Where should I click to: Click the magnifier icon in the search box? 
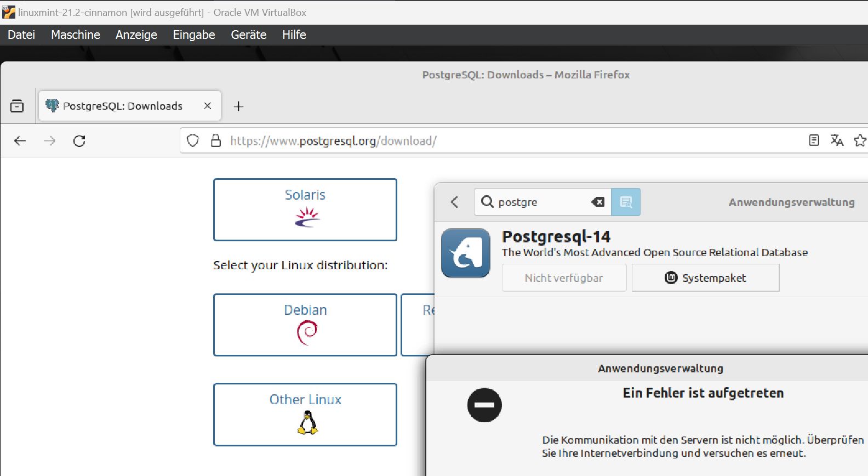(487, 202)
